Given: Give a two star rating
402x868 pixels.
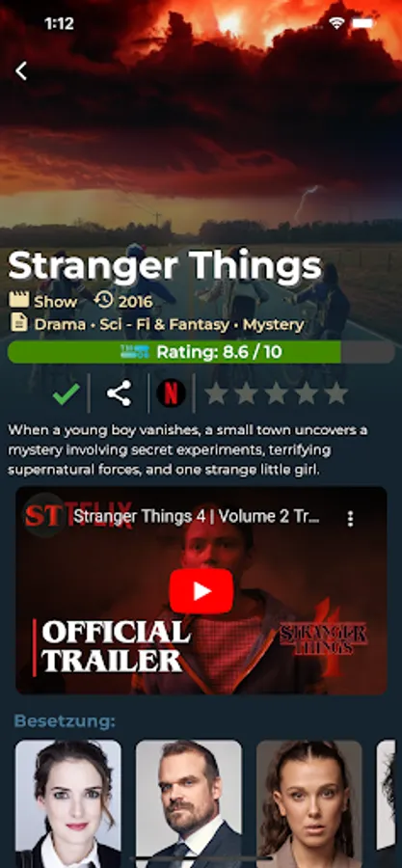Looking at the screenshot, I should click(x=246, y=393).
